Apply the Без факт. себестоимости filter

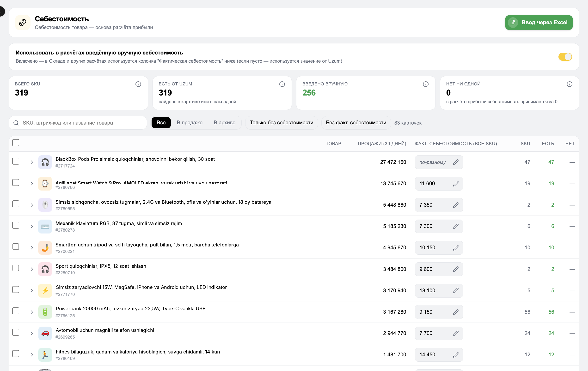tap(356, 123)
